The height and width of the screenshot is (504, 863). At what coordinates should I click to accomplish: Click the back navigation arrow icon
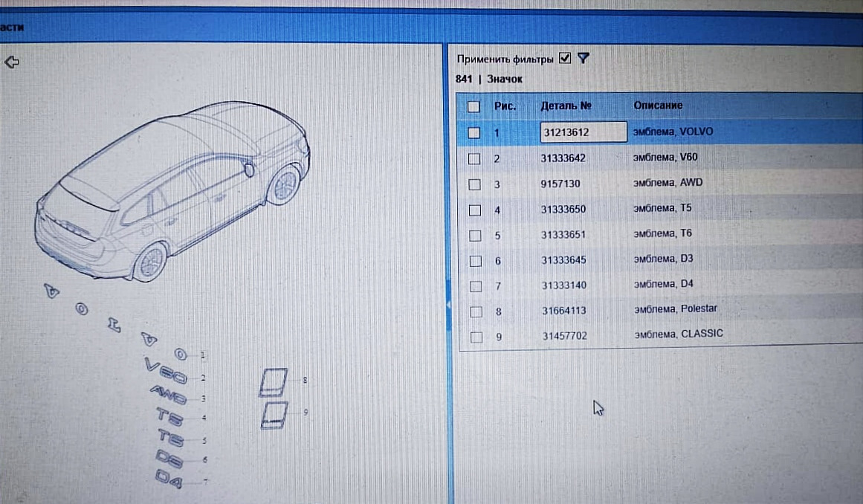tap(11, 61)
